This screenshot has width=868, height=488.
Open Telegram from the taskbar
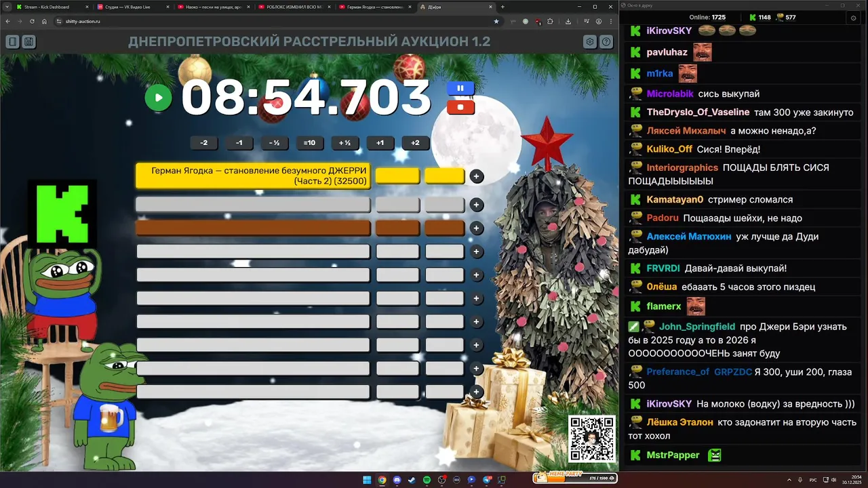(x=486, y=480)
